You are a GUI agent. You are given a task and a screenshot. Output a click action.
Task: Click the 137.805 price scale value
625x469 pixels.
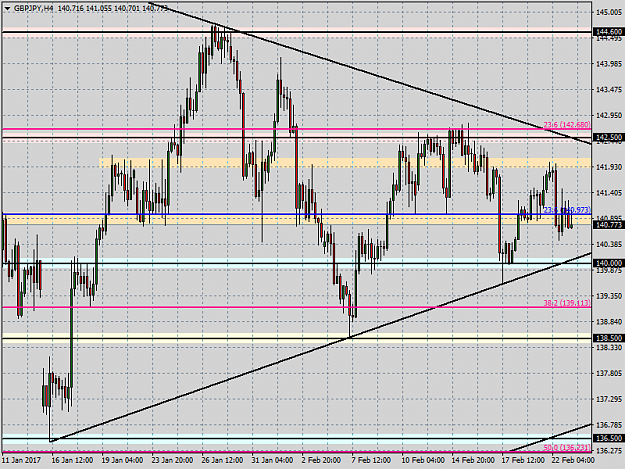coord(609,373)
